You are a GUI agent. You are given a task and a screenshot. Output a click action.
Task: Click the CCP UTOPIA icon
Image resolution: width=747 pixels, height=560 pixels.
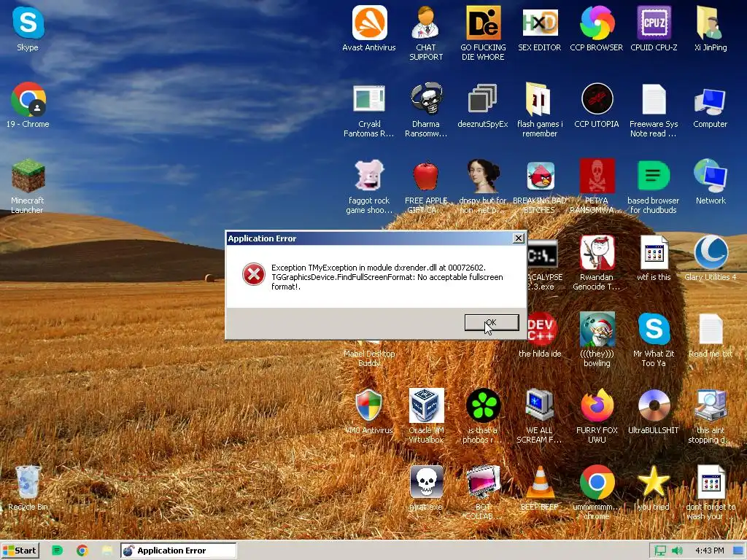tap(597, 99)
